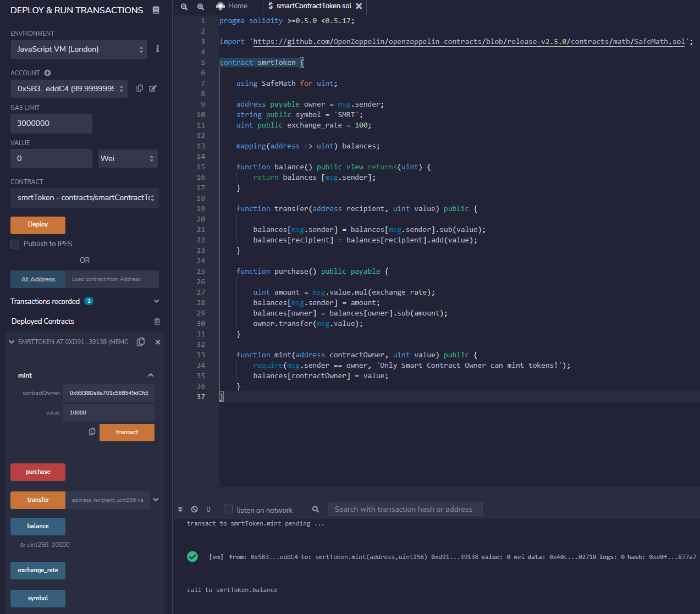The image size is (700, 614).
Task: Edit the mint value field showing 10000
Action: (109, 413)
